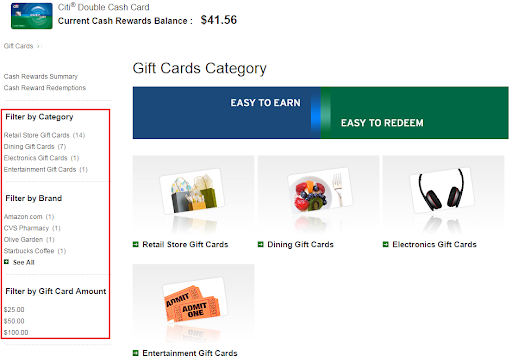Click the green plus icon next to See All
The height and width of the screenshot is (362, 512).
pos(6,262)
